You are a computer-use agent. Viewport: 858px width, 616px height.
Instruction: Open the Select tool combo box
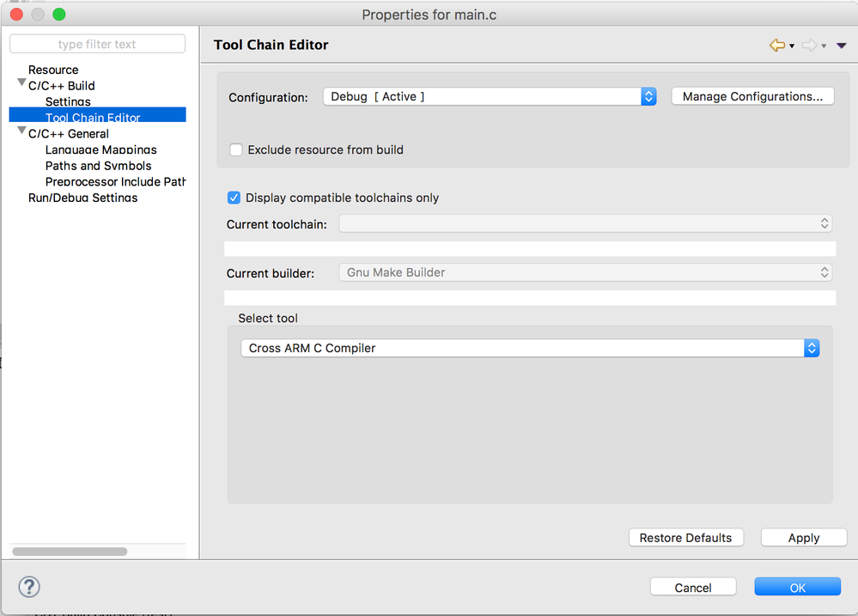[x=530, y=348]
